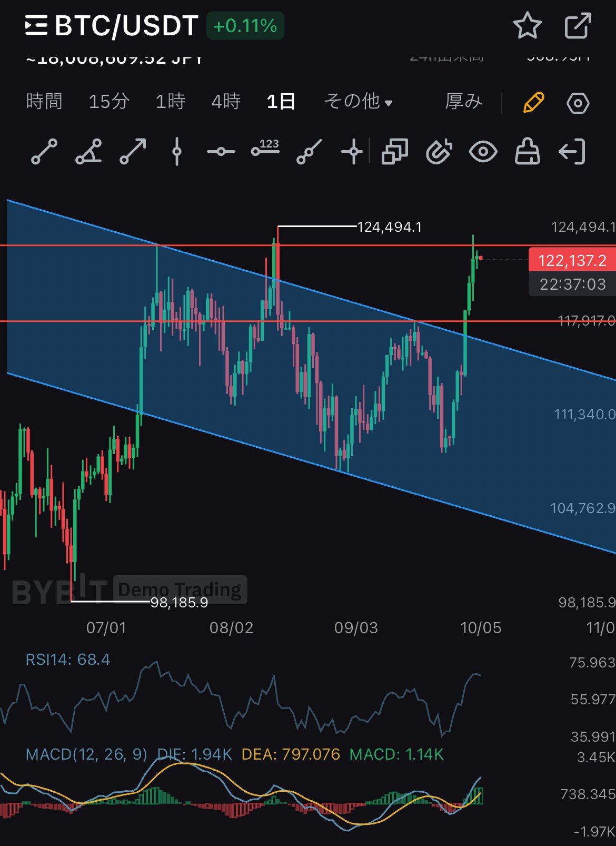Open the 厚み depth view

463,101
